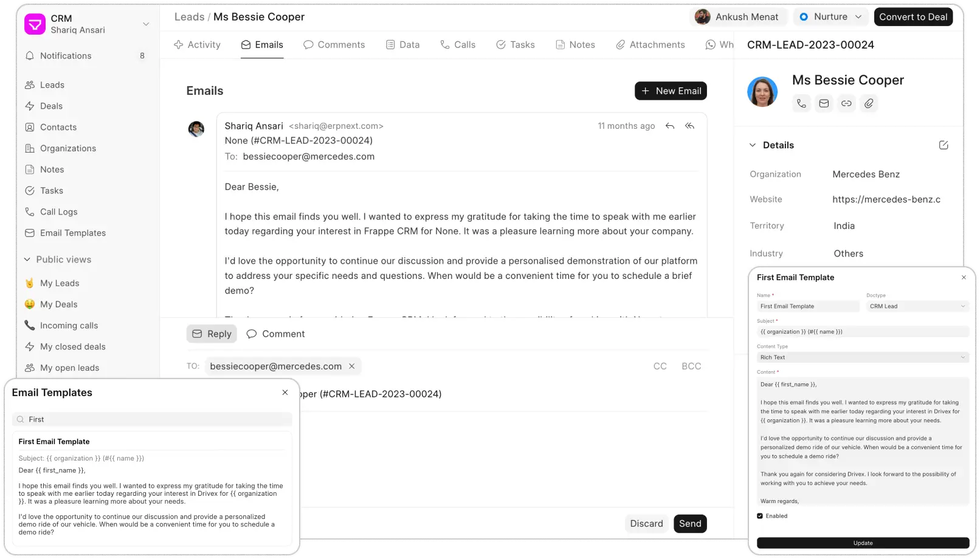The width and height of the screenshot is (980, 559).
Task: Open the Content Type Rich Text dropdown
Action: pyautogui.click(x=862, y=357)
